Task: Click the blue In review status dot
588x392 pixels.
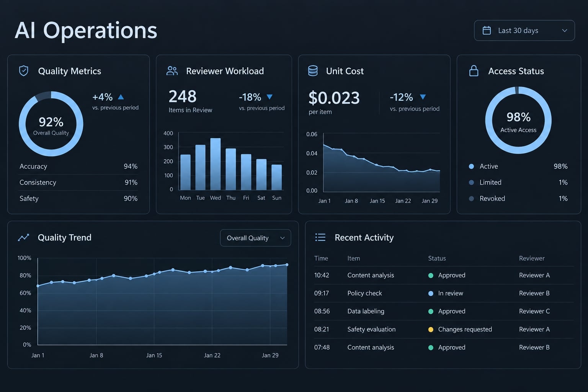Action: pyautogui.click(x=431, y=293)
